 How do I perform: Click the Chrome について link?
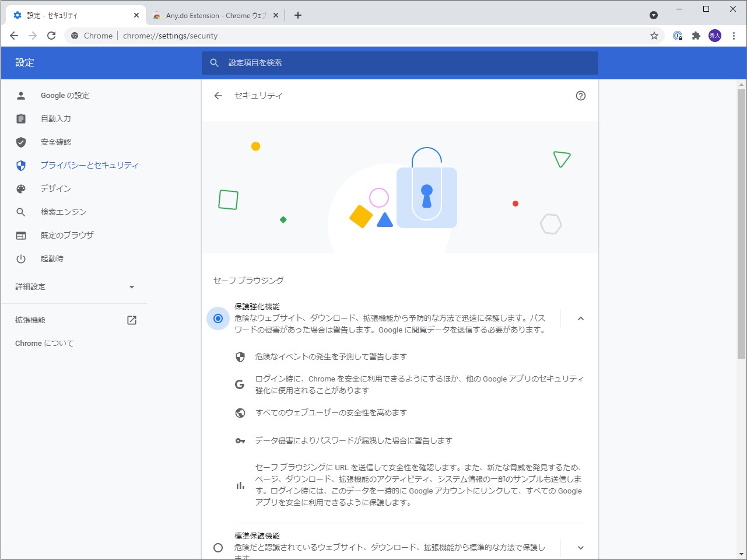point(44,343)
